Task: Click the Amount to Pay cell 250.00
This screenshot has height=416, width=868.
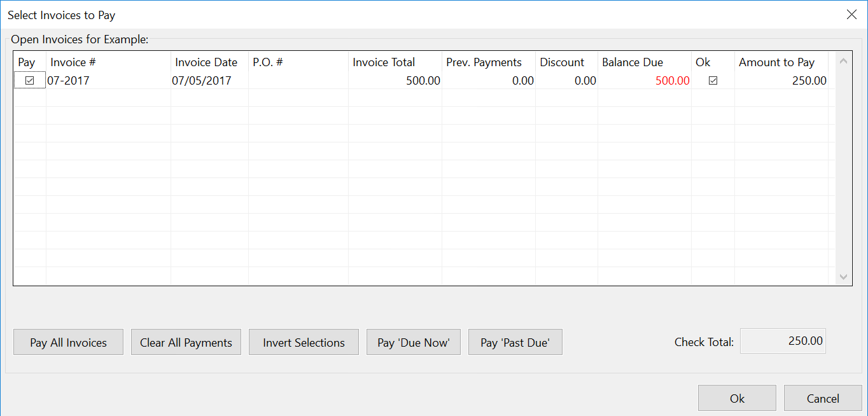Action: tap(781, 81)
